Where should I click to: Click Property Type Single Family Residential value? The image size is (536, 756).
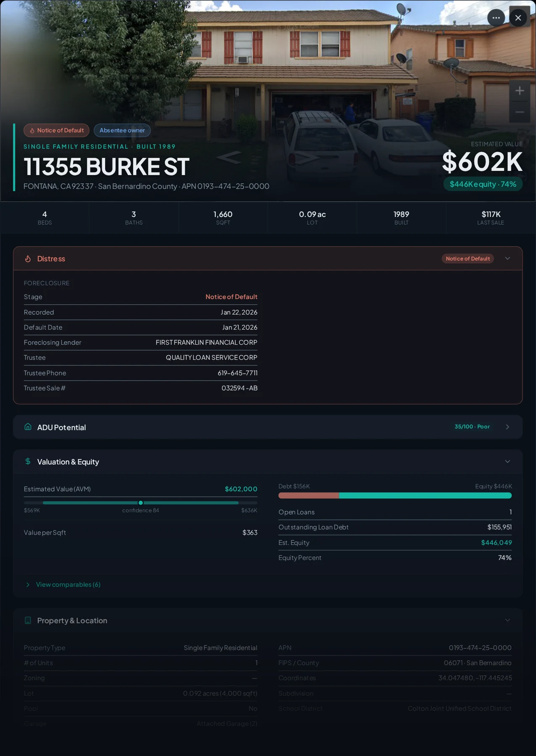click(x=220, y=648)
